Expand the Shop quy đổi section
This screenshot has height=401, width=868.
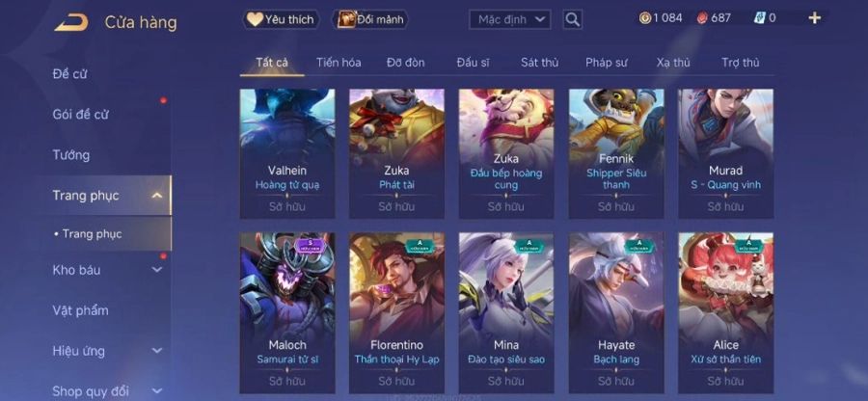click(157, 390)
